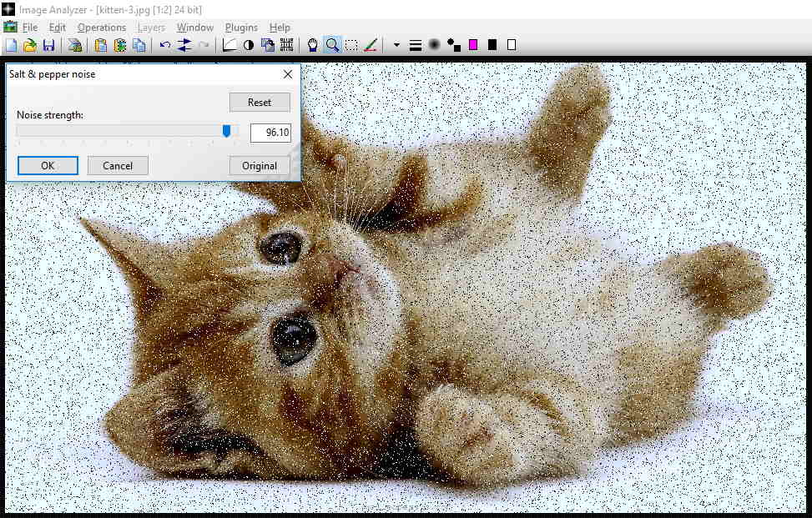Confirm noise with the OK button
The width and height of the screenshot is (812, 518).
48,166
